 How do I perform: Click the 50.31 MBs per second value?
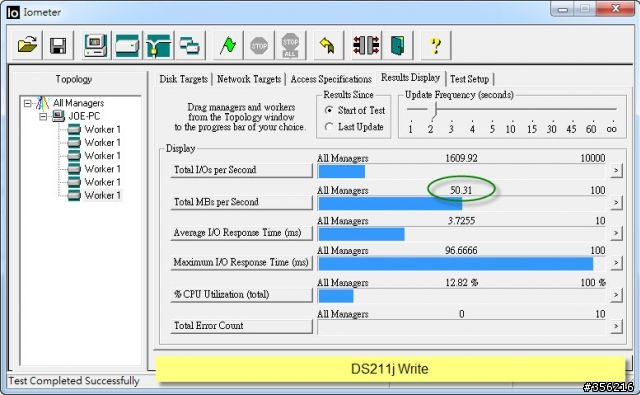[x=461, y=190]
